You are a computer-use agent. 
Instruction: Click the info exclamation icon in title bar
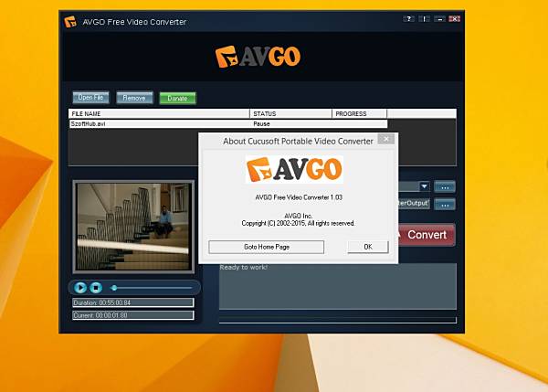[424, 19]
